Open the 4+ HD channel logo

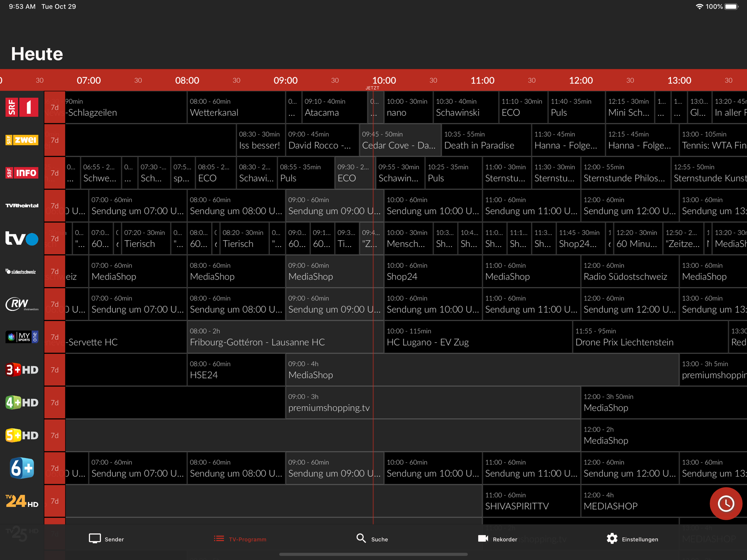tap(22, 403)
